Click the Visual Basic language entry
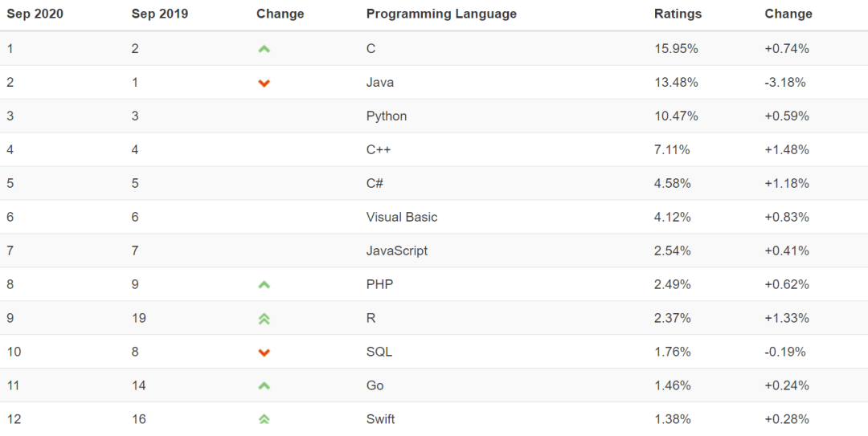This screenshot has height=436, width=868. (402, 218)
